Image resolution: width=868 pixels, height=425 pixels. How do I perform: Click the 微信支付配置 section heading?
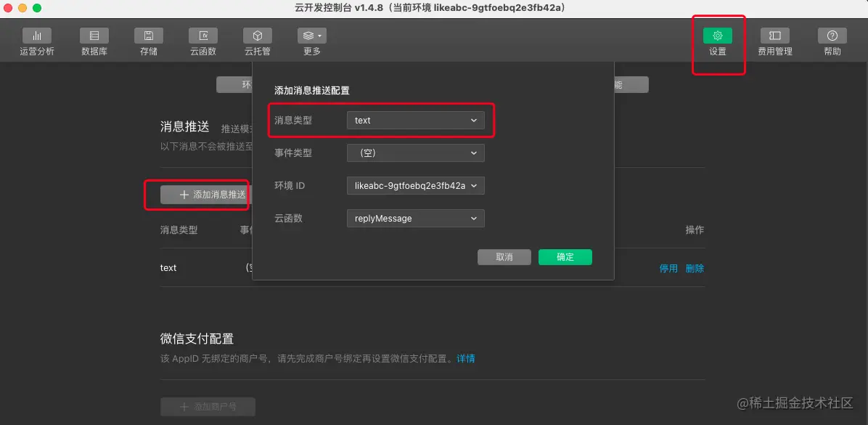(197, 339)
